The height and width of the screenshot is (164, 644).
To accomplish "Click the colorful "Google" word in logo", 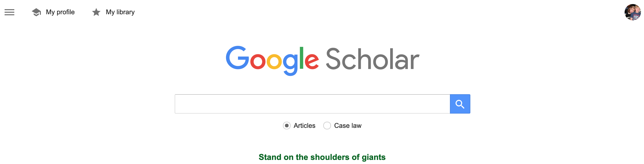I will coord(272,60).
